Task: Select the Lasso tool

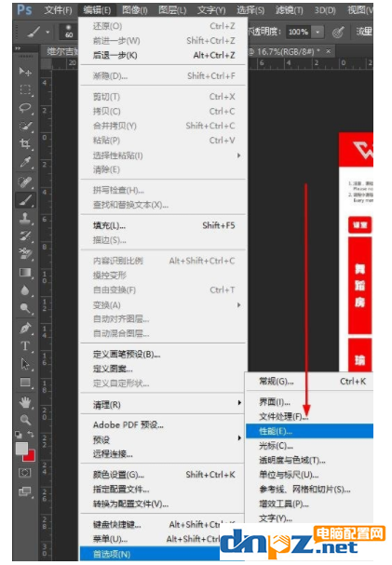Action: (x=25, y=108)
